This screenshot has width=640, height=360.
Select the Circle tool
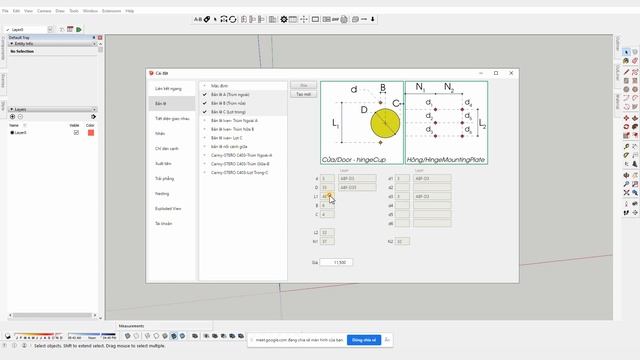tap(627, 89)
